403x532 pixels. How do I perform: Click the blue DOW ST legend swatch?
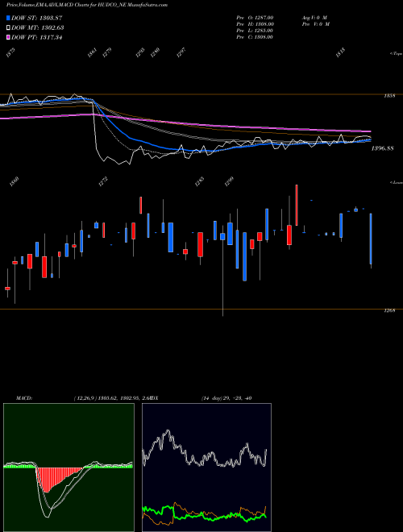click(x=9, y=18)
